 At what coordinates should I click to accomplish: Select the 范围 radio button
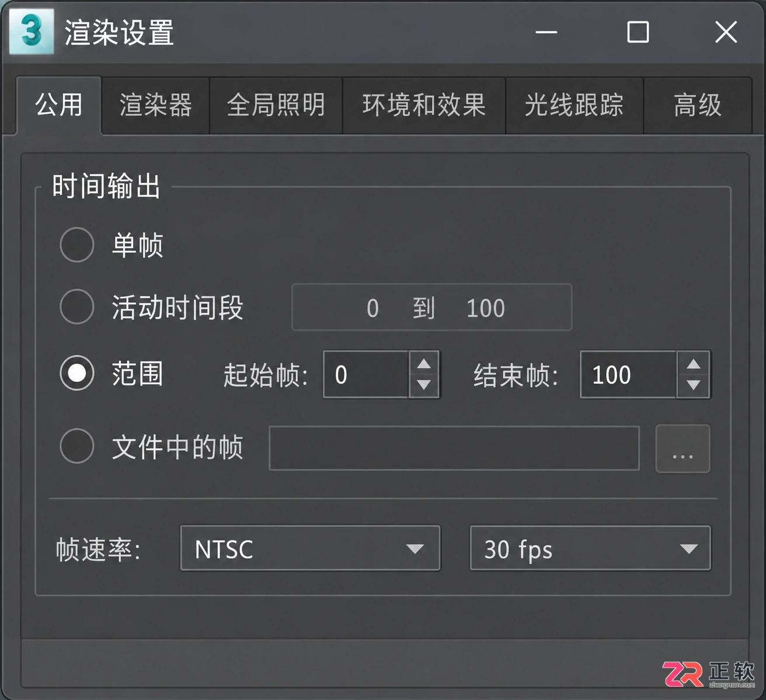point(77,373)
